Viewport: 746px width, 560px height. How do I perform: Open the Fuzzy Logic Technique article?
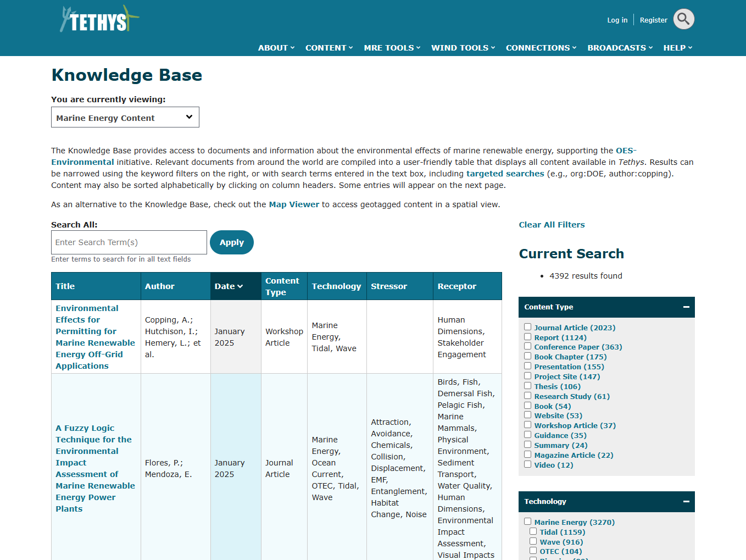click(x=95, y=468)
